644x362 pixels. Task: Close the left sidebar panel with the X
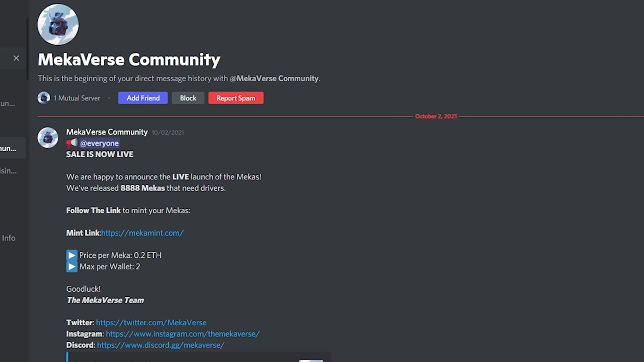[x=16, y=58]
